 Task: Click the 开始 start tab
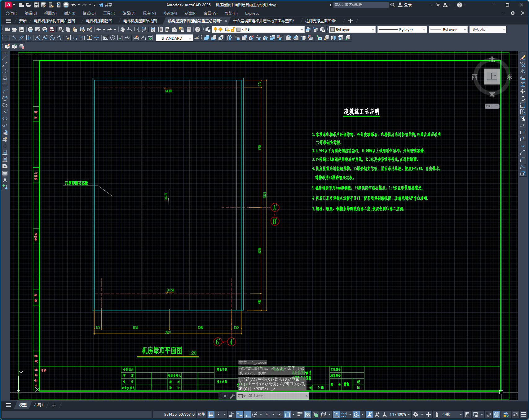click(x=23, y=21)
